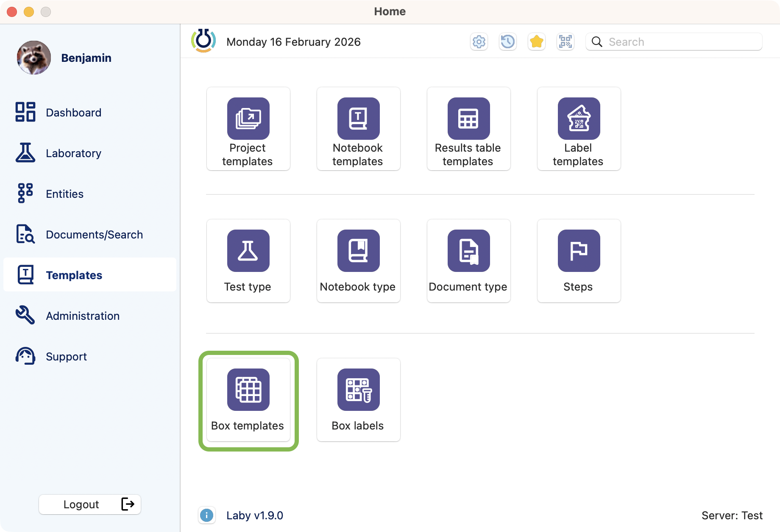
Task: Click the settings gear icon in header
Action: [479, 42]
